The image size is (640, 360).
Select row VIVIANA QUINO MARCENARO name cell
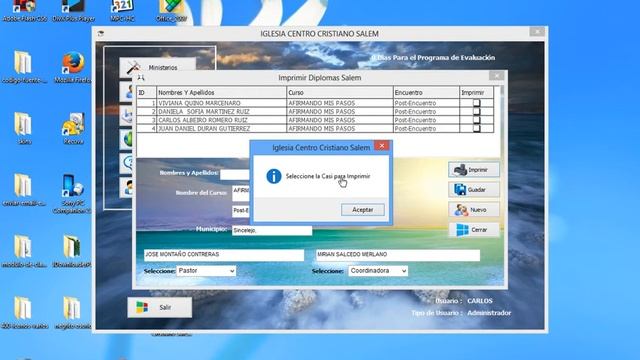(222, 103)
